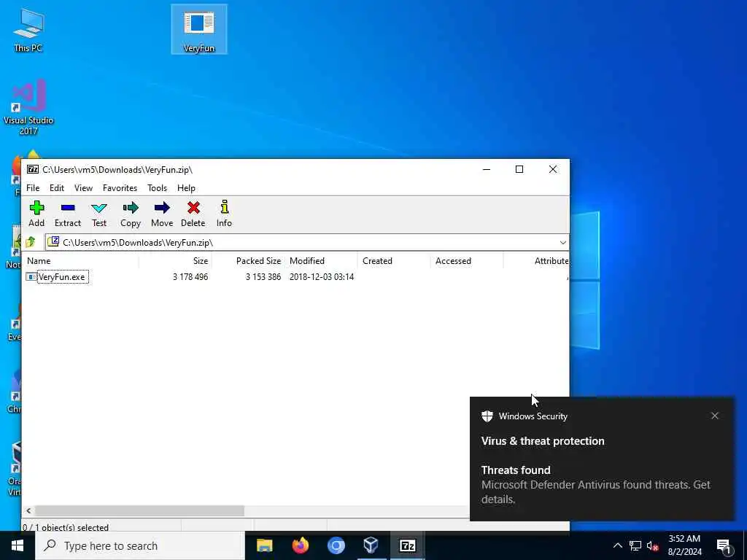Click the horizontal scrollbar thumb
Screen dimensions: 747x560
tap(139, 510)
